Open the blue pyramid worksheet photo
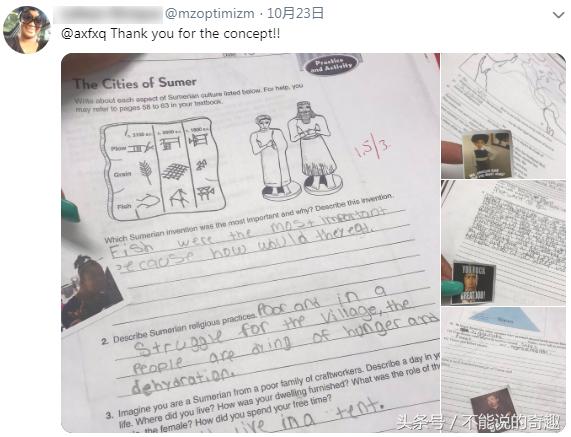The width and height of the screenshot is (571, 437). (x=504, y=370)
